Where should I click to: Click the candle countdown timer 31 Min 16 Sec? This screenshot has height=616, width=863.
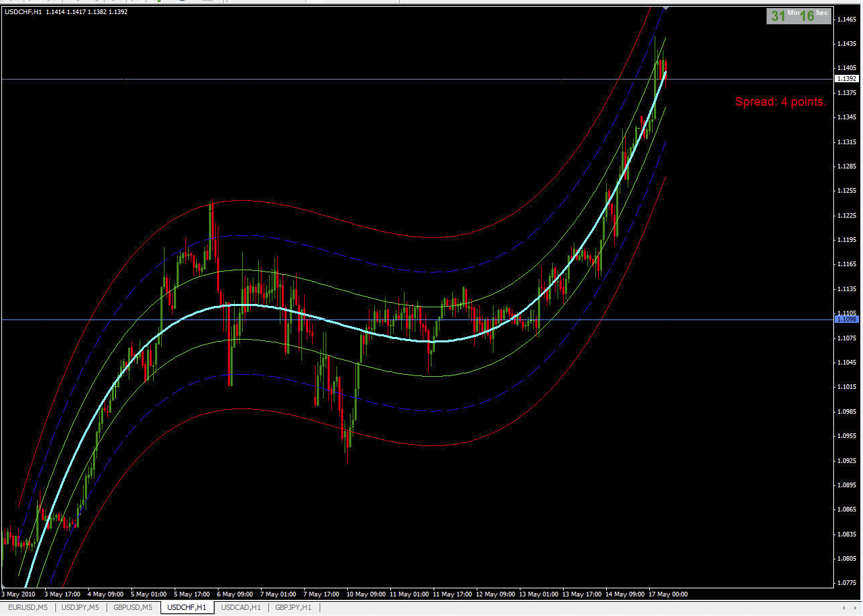point(798,16)
